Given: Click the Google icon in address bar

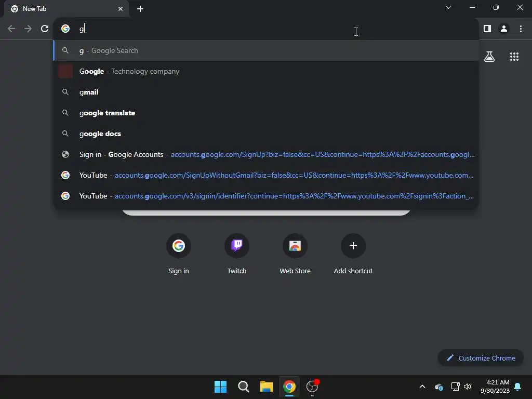Looking at the screenshot, I should pyautogui.click(x=65, y=29).
